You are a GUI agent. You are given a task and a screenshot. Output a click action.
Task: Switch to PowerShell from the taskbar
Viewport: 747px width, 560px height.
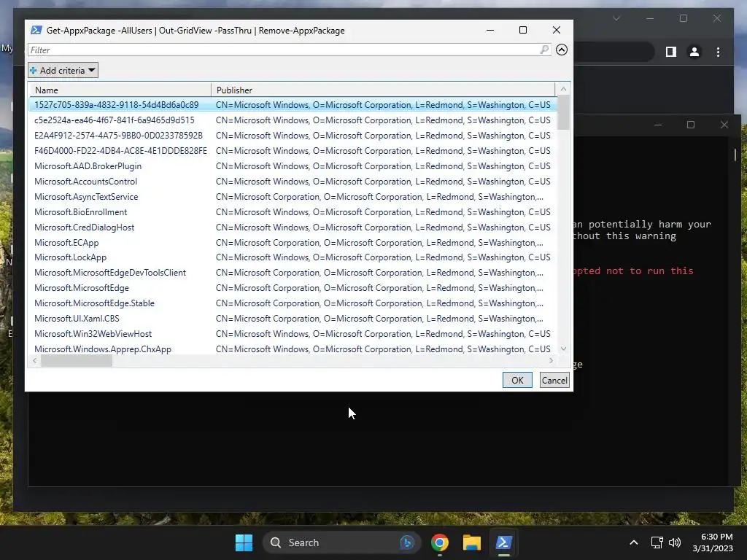503,542
